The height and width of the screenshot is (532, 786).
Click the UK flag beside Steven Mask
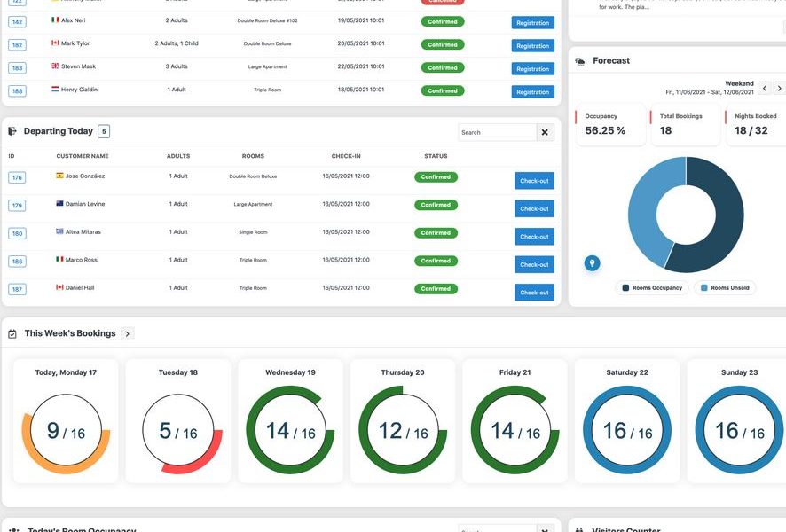click(55, 66)
